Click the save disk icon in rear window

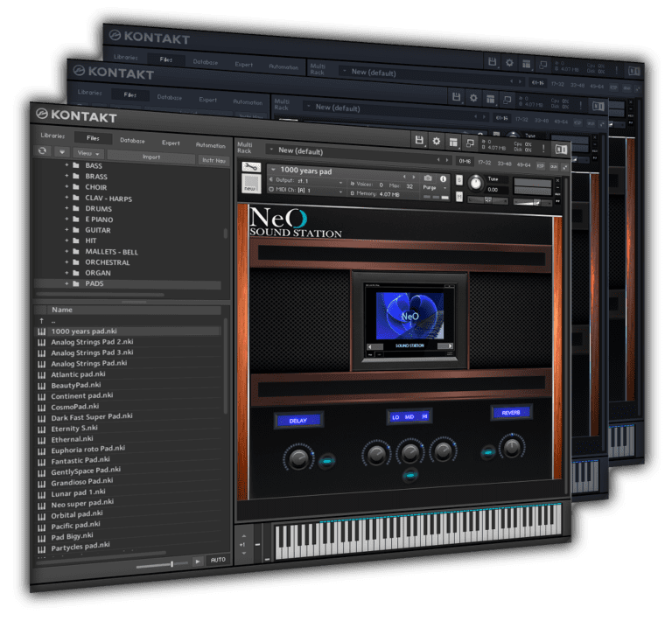tap(492, 62)
